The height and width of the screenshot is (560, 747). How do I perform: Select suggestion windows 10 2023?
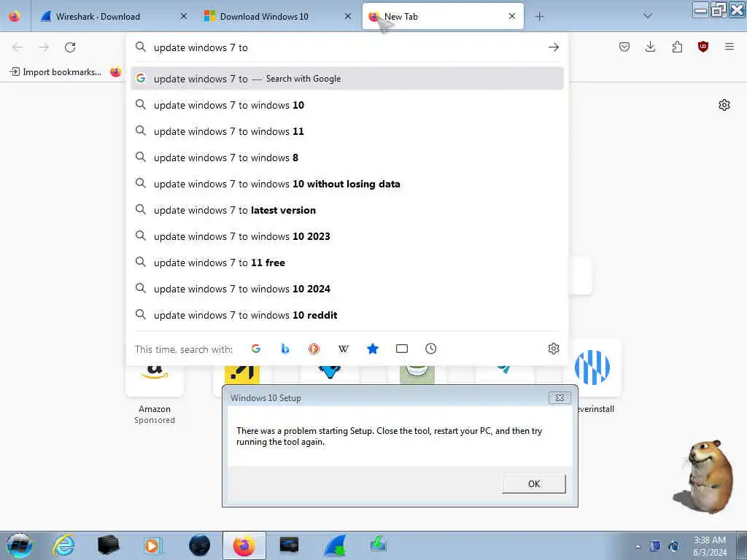[347, 236]
